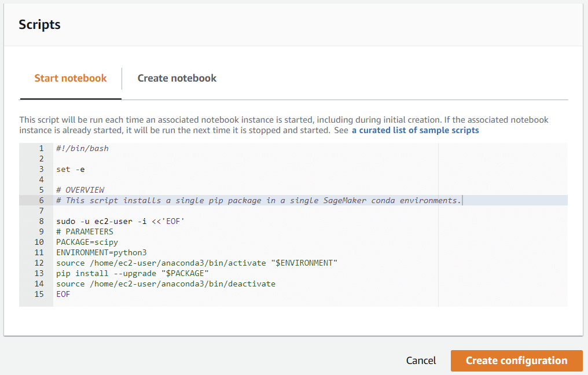Click the comment describing SageMaker conda environments
The width and height of the screenshot is (588, 375).
tap(258, 200)
